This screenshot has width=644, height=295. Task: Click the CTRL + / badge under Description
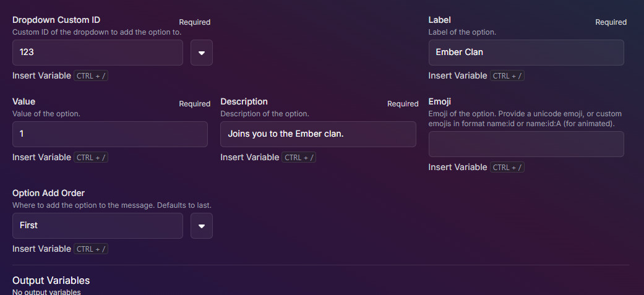tap(299, 157)
